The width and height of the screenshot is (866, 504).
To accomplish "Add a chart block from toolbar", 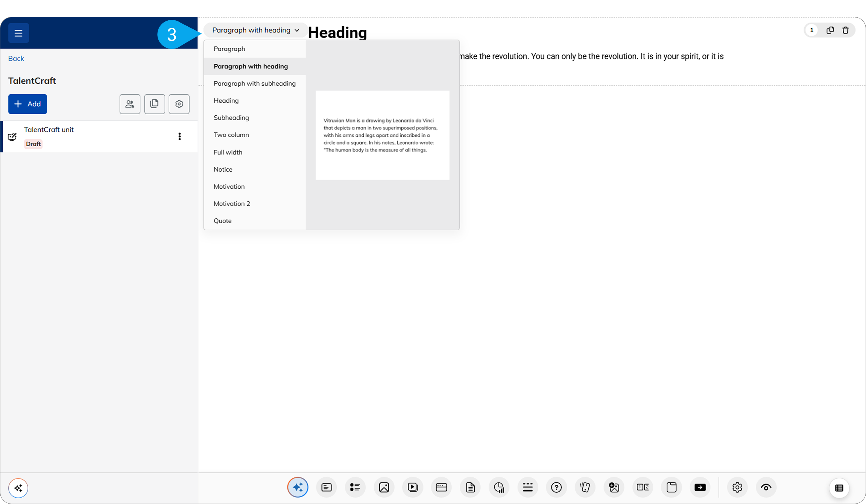I will 499,487.
